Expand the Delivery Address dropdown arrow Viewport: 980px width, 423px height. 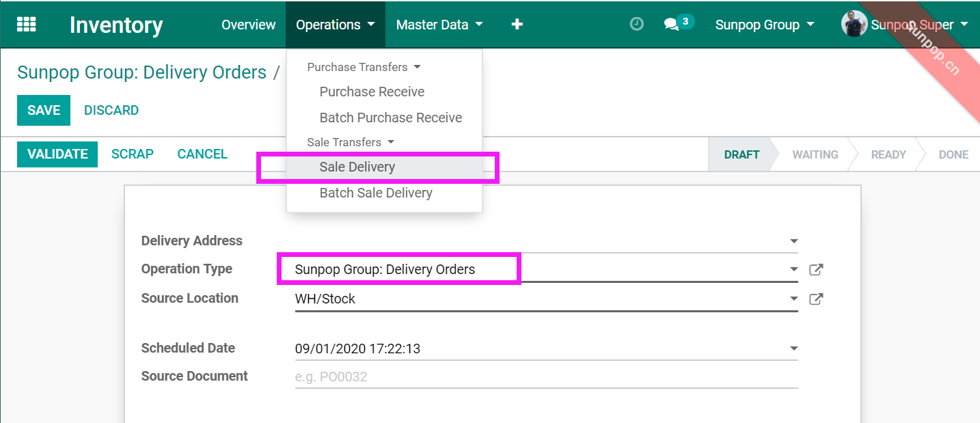click(x=793, y=241)
